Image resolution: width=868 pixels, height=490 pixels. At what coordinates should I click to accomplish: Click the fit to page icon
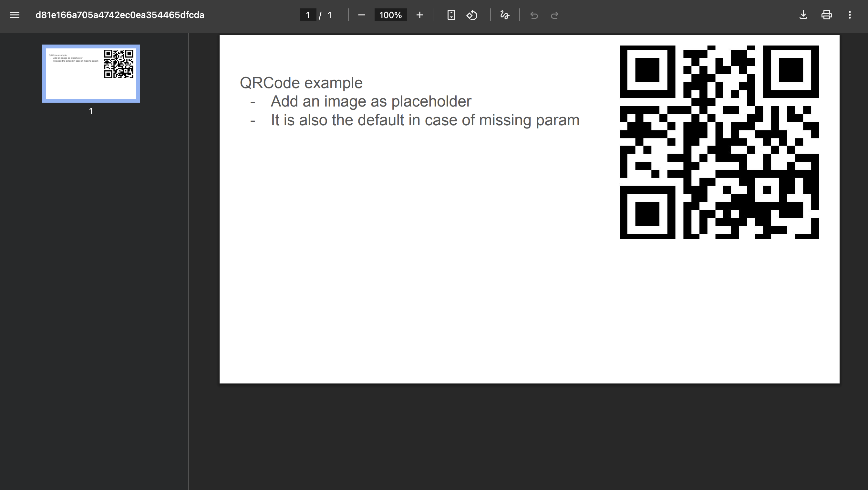(451, 15)
